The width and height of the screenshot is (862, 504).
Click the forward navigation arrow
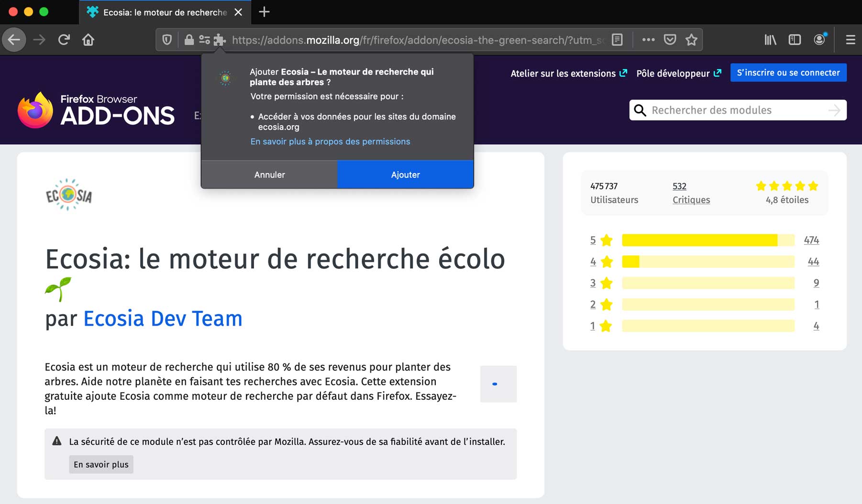(39, 40)
